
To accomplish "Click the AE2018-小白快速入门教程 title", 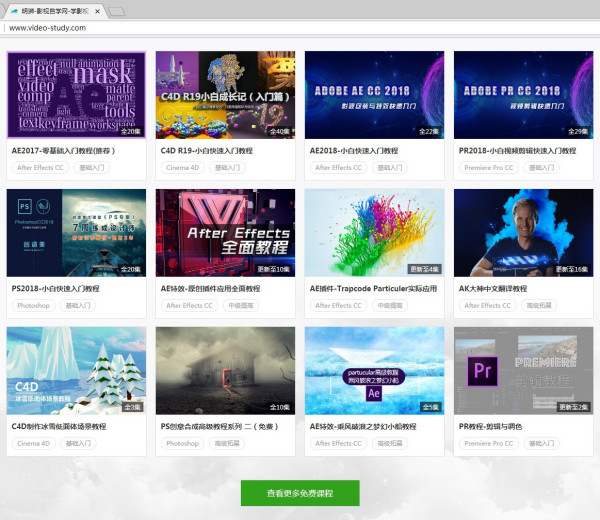I will pos(354,151).
